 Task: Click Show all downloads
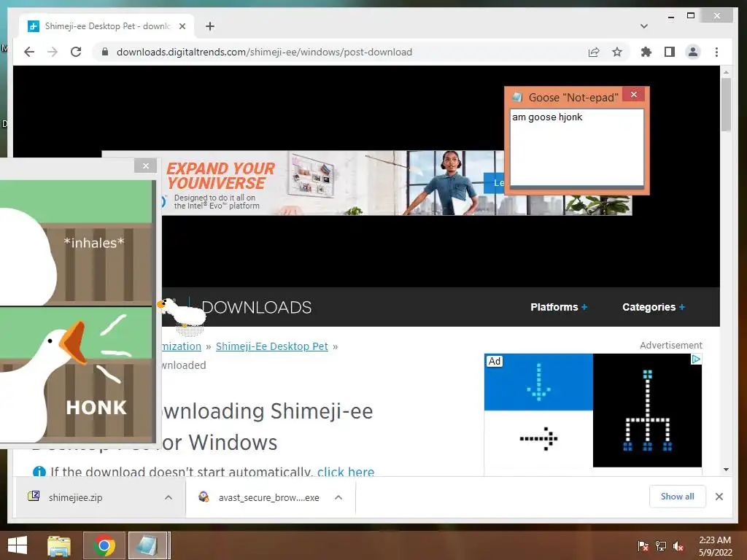coord(677,497)
